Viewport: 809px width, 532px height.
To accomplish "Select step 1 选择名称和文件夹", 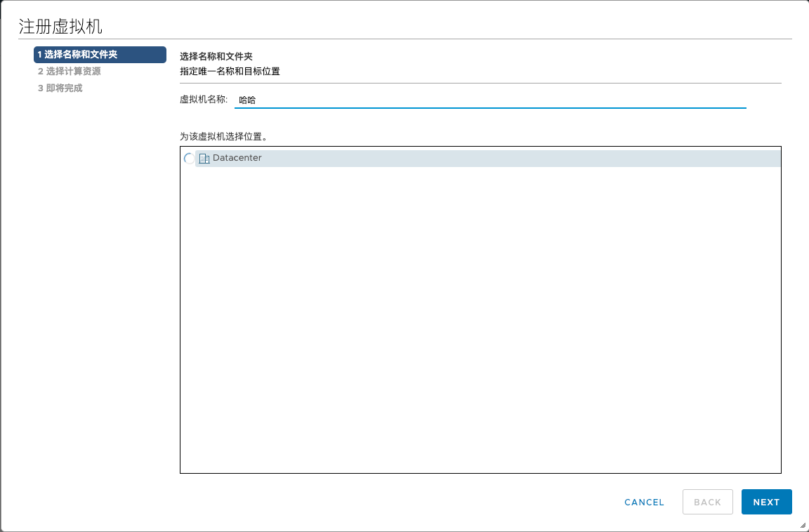I will tap(99, 55).
